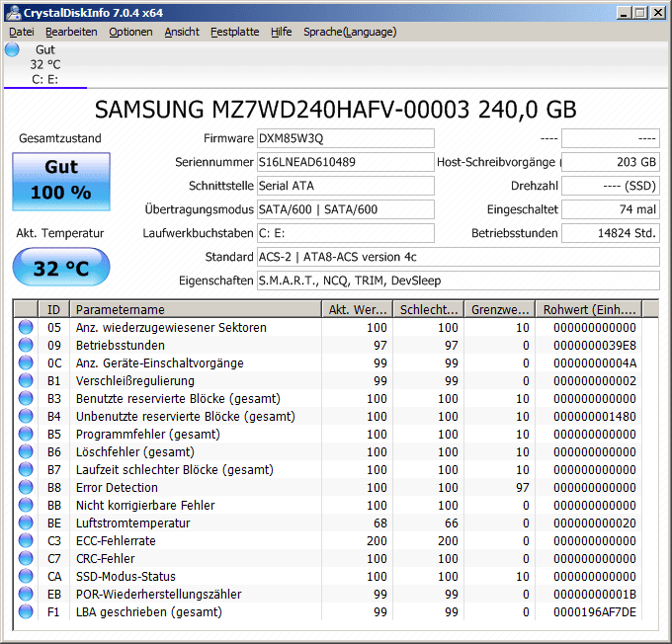672x644 pixels.
Task: Open the Hilfe menu
Action: coord(281,32)
